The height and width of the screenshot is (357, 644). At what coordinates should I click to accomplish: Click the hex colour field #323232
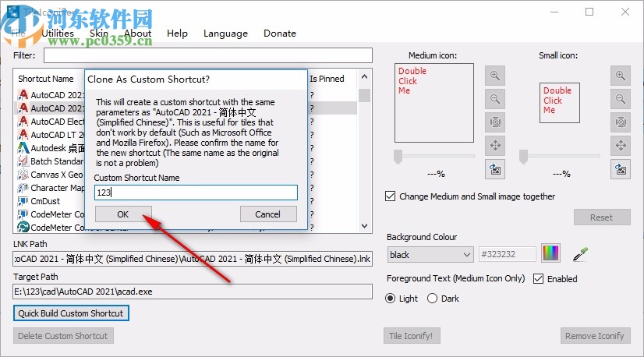click(x=508, y=254)
